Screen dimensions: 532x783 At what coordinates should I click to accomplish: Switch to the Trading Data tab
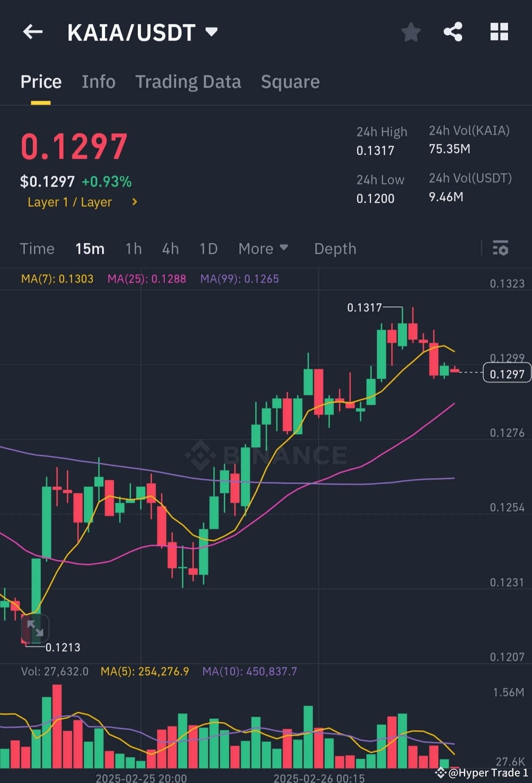point(188,82)
